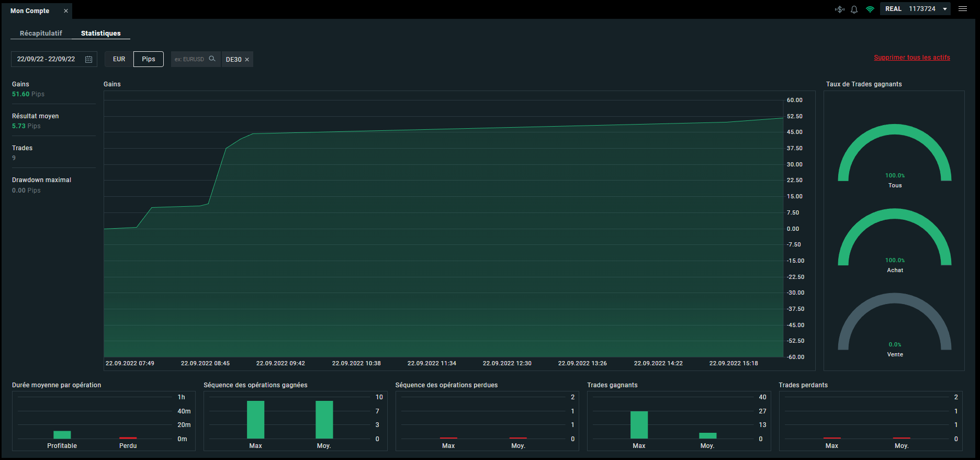Viewport: 980px width, 460px height.
Task: Select the Statistiques tab
Action: click(x=100, y=33)
